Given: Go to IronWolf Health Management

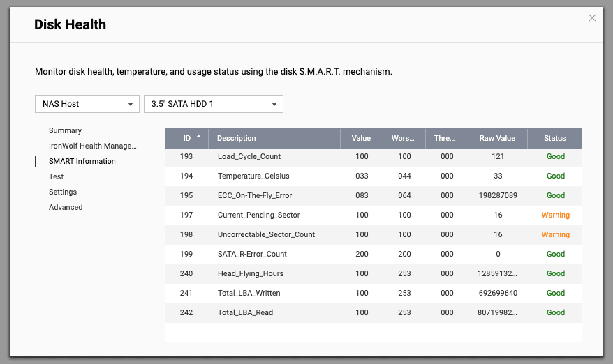Looking at the screenshot, I should pos(92,146).
